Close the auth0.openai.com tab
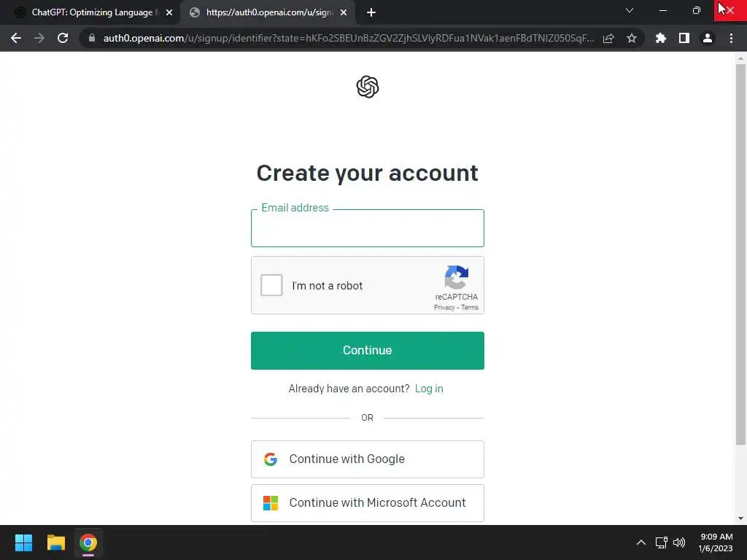 point(344,12)
